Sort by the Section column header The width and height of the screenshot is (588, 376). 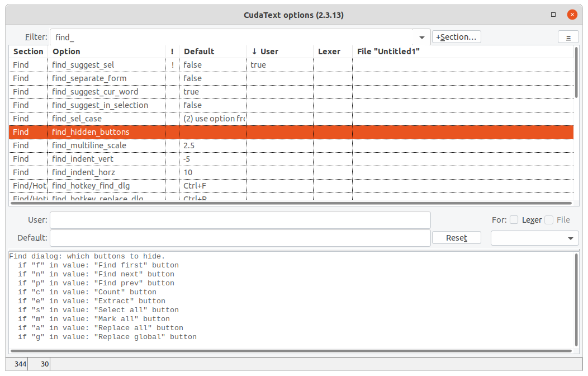click(29, 51)
